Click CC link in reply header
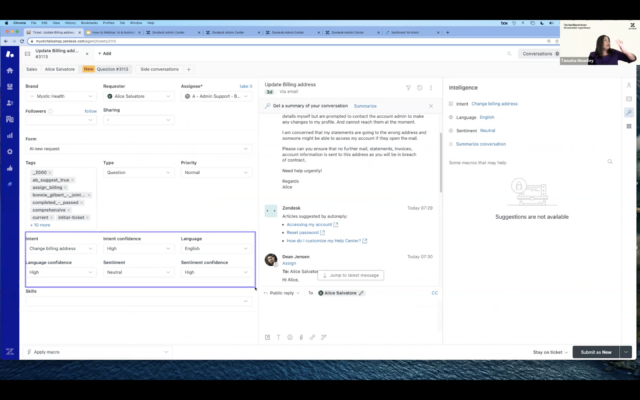The image size is (640, 400). 434,293
